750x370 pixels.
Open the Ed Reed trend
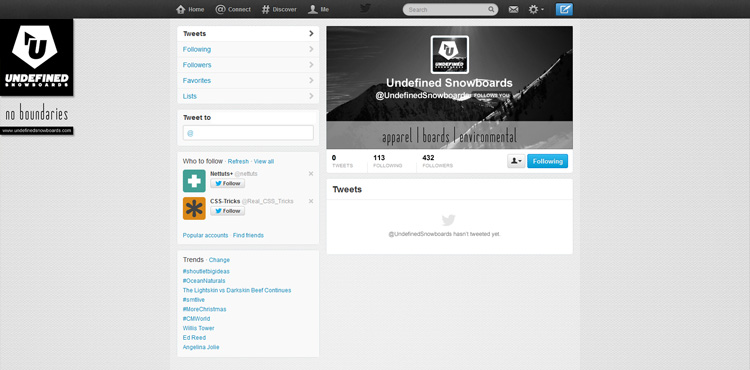[194, 338]
